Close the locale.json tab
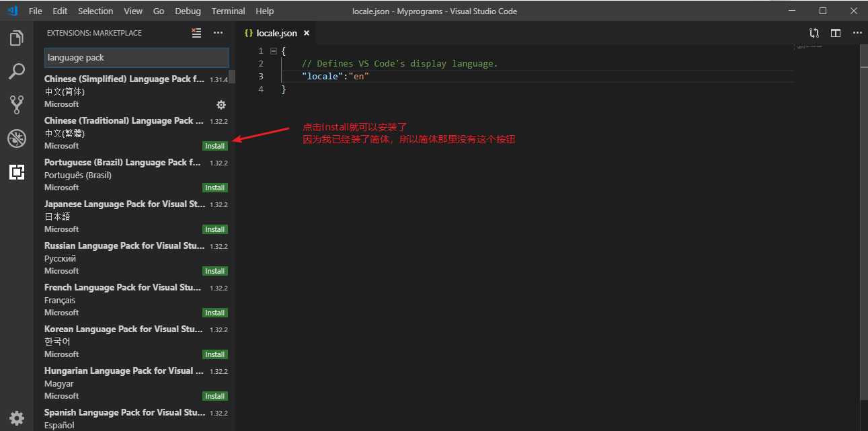868x431 pixels. (x=307, y=33)
